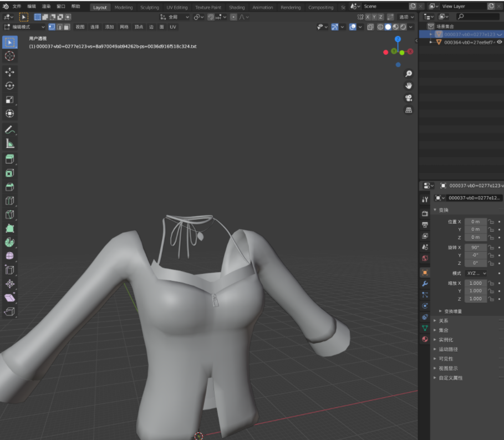Open the transform orientation dropdown
Screen dimensions: 504x440
point(175,17)
